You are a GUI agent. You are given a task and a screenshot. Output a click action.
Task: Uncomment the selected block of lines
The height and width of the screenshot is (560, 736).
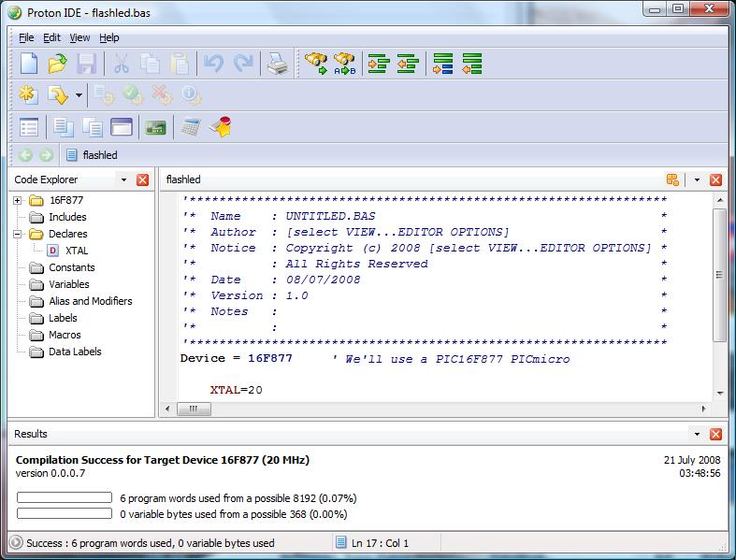tap(471, 64)
